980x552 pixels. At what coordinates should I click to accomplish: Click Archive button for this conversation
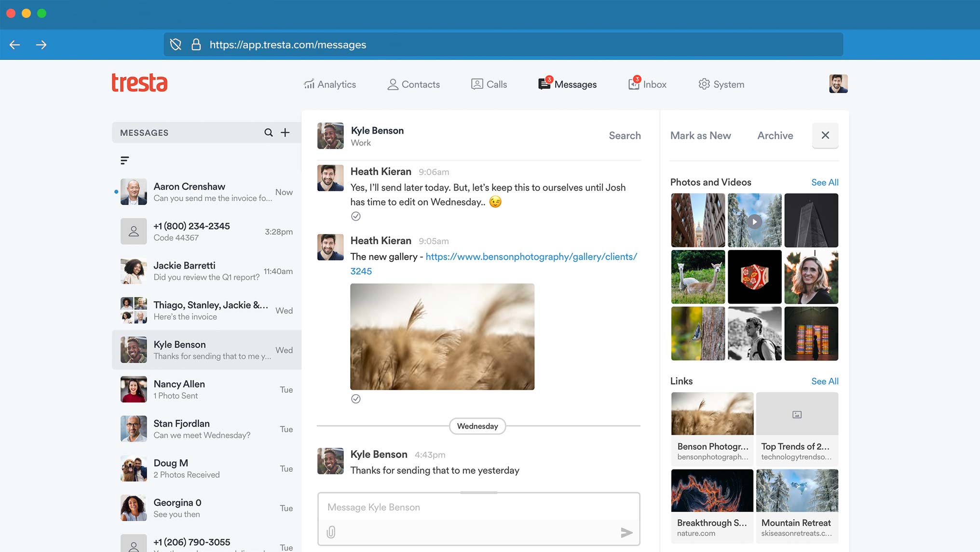click(775, 135)
